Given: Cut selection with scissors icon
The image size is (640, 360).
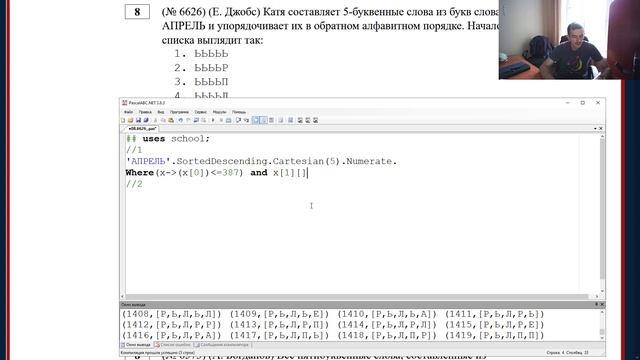Looking at the screenshot, I should click(156, 120).
